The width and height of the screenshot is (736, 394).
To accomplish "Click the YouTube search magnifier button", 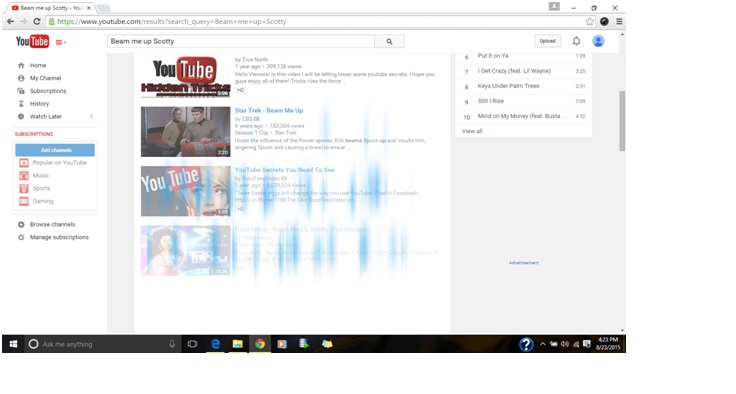I will (x=389, y=41).
